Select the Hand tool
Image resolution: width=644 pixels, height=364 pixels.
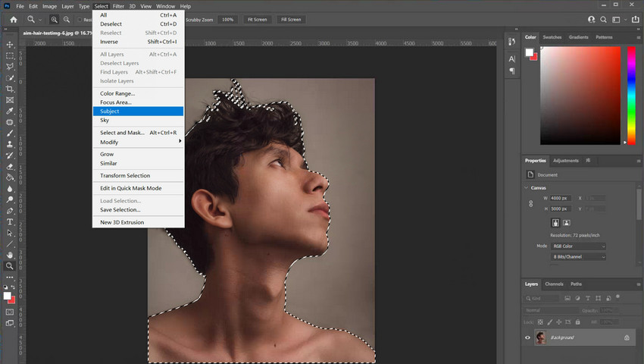10,255
